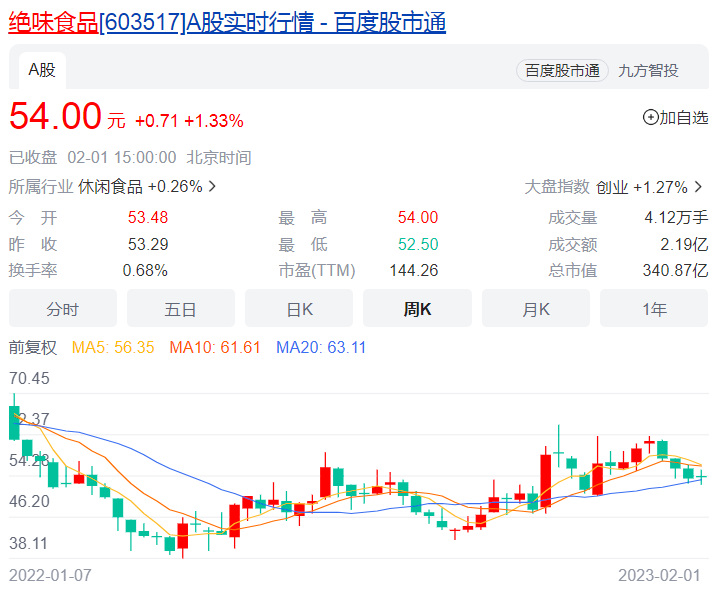This screenshot has width=716, height=589.
Task: Click the plus icon for 加自选
Action: (x=650, y=118)
